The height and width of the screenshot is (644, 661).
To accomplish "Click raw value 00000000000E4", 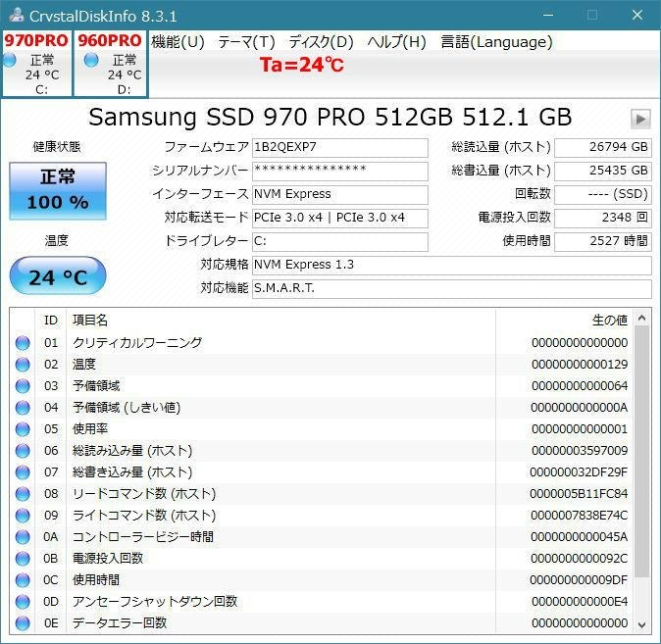I will pyautogui.click(x=580, y=602).
